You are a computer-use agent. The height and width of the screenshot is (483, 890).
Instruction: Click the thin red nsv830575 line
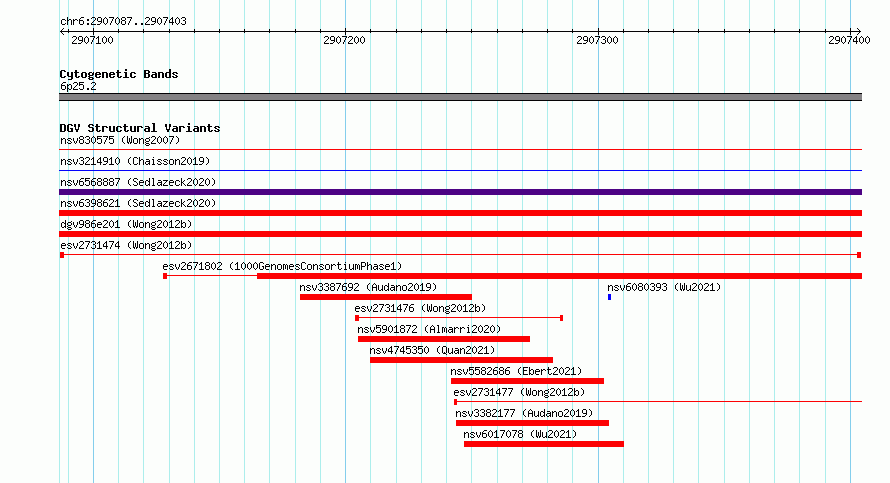coord(460,149)
